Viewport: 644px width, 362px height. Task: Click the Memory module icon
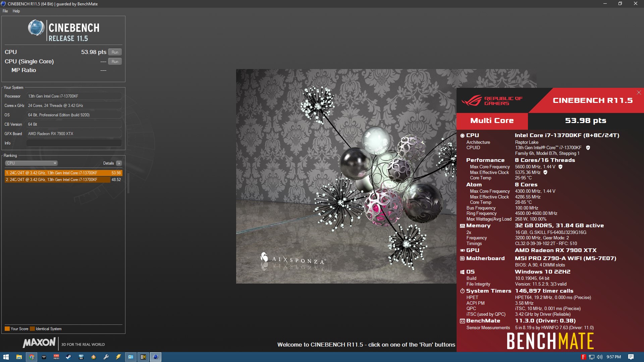tap(462, 226)
